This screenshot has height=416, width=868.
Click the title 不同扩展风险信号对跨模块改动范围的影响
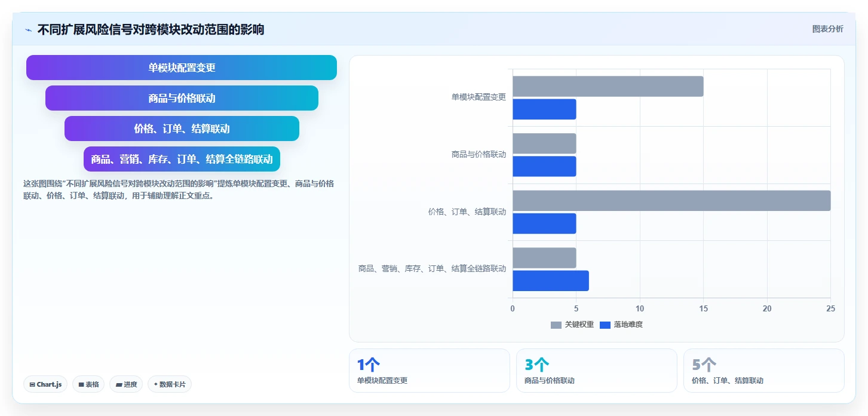pyautogui.click(x=151, y=29)
